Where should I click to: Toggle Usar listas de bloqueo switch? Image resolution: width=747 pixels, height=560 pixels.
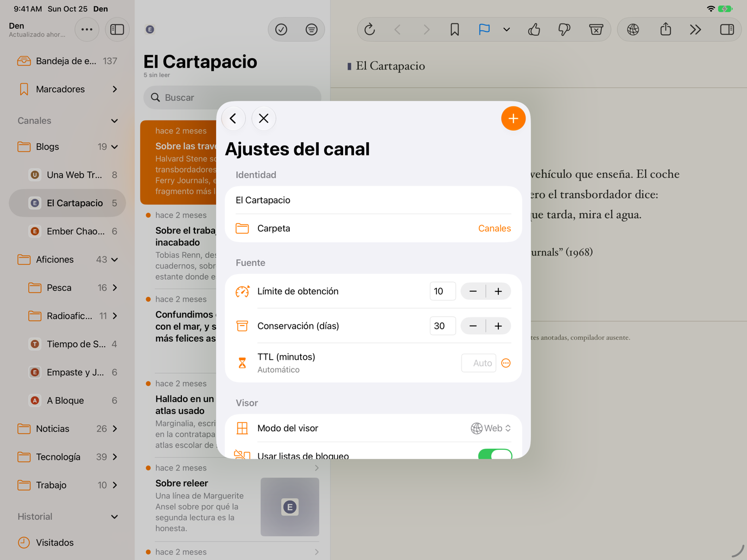(495, 455)
